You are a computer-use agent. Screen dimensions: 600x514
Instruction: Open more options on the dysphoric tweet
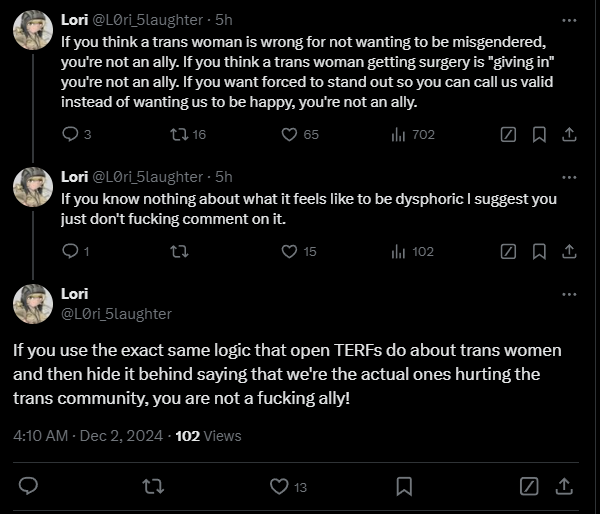coord(569,175)
